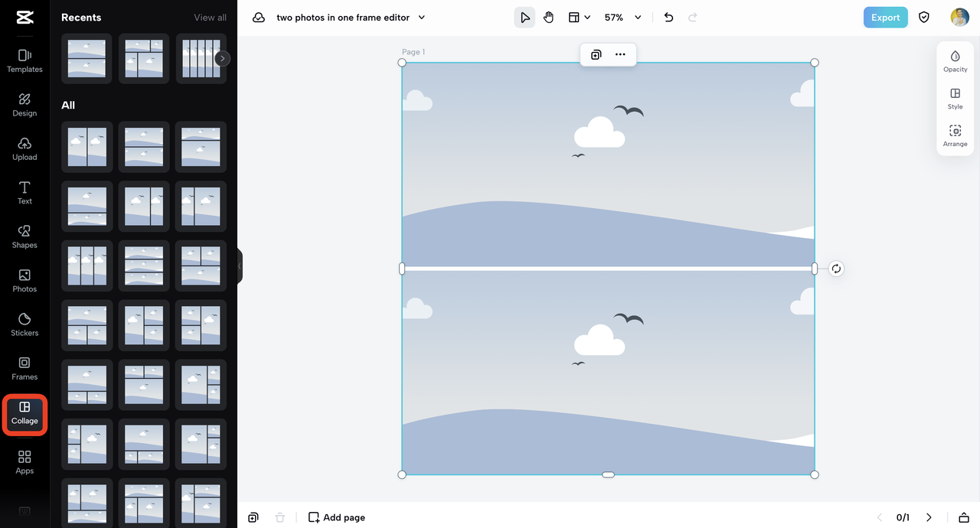980x528 pixels.
Task: Pick the five vertical strips layout in Recents
Action: coord(201,58)
